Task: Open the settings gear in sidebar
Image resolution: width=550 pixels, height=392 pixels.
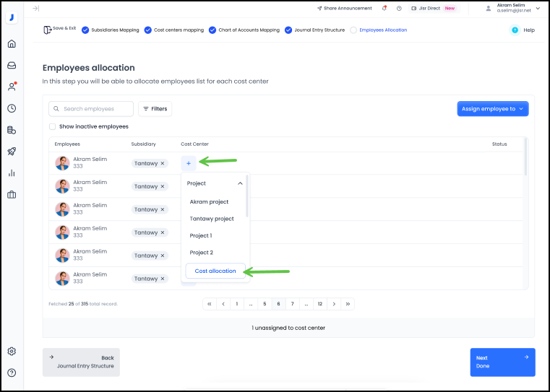Action: (x=12, y=351)
